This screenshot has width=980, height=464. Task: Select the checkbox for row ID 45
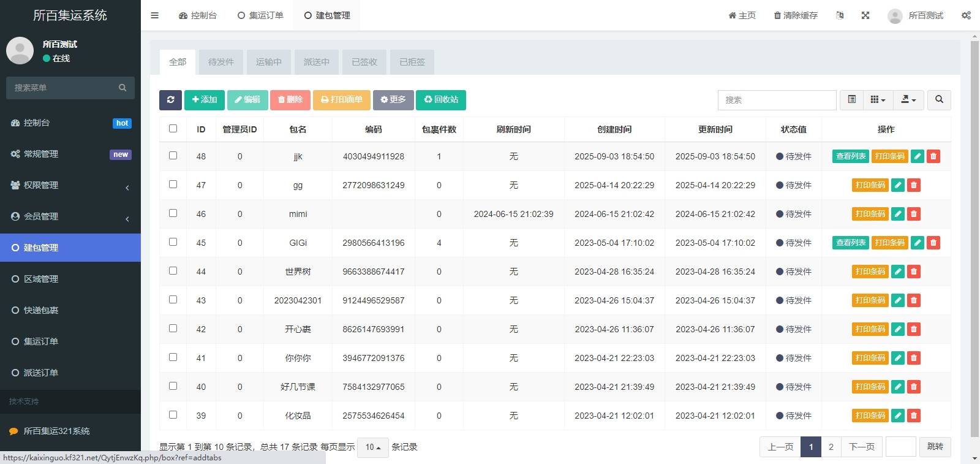173,242
